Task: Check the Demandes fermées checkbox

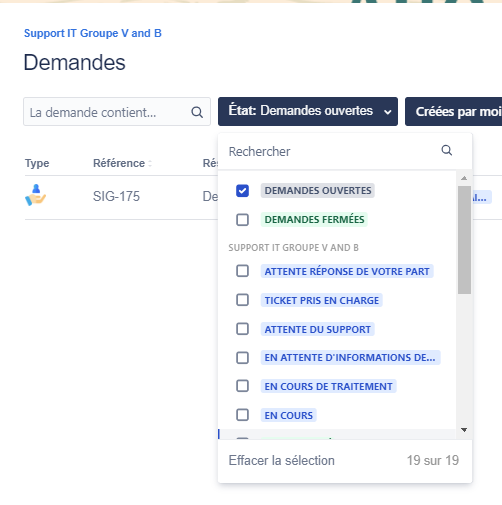Action: point(242,220)
